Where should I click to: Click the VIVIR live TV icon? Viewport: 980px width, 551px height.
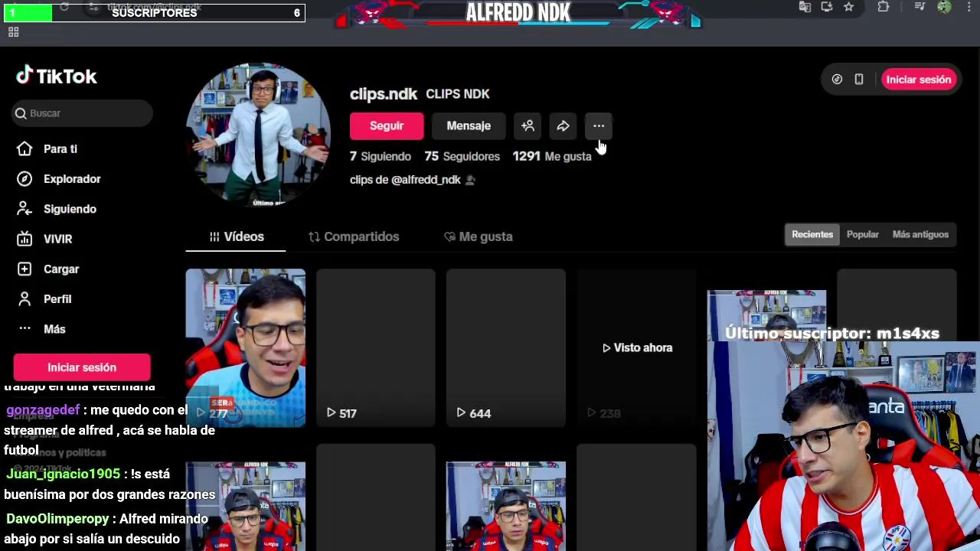(x=24, y=239)
